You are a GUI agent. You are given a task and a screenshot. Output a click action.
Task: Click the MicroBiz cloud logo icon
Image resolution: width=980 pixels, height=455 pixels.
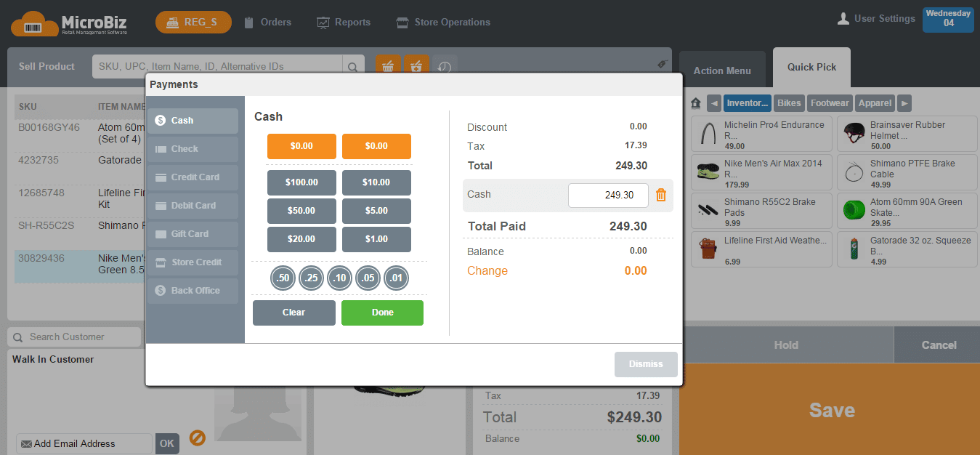[x=34, y=23]
